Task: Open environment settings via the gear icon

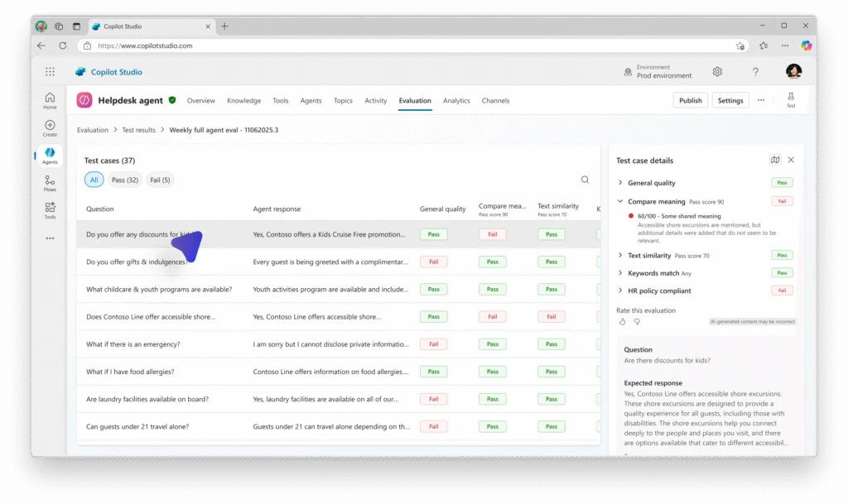Action: tap(717, 72)
